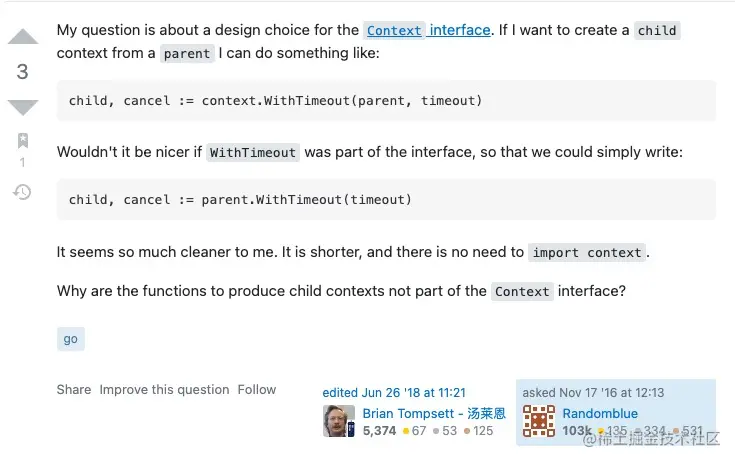Open the post activity history icon
This screenshot has width=735, height=462.
coord(22,191)
